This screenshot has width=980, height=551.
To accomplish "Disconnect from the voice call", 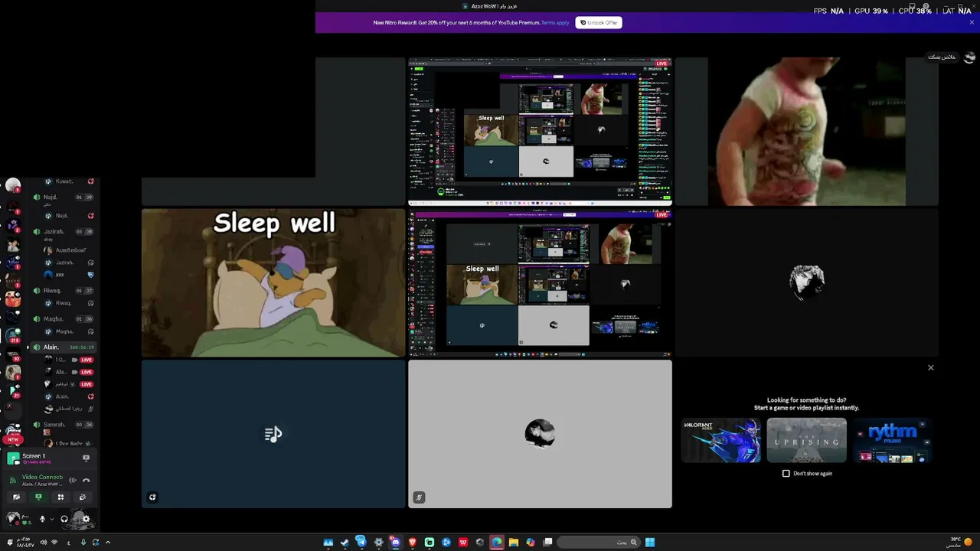I will pyautogui.click(x=86, y=481).
